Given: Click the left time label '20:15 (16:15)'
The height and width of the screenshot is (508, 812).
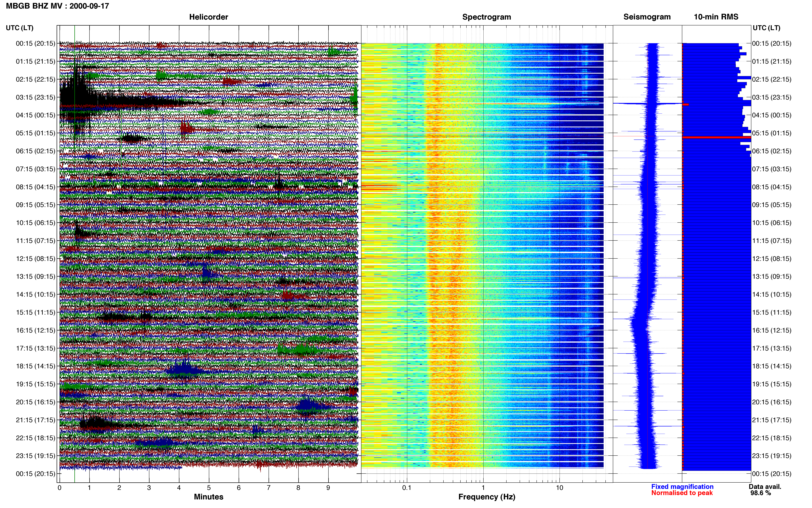Looking at the screenshot, I should pyautogui.click(x=36, y=402).
